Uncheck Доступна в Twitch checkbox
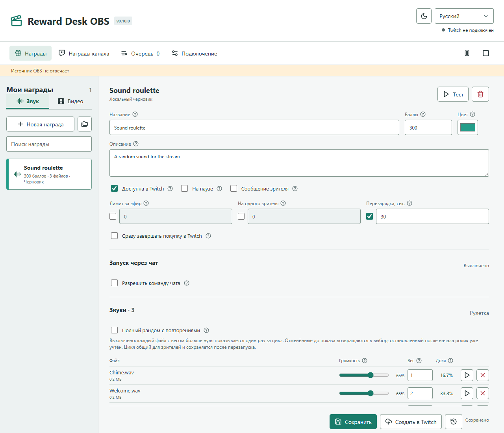Screen dimensions: 504x433 114,189
